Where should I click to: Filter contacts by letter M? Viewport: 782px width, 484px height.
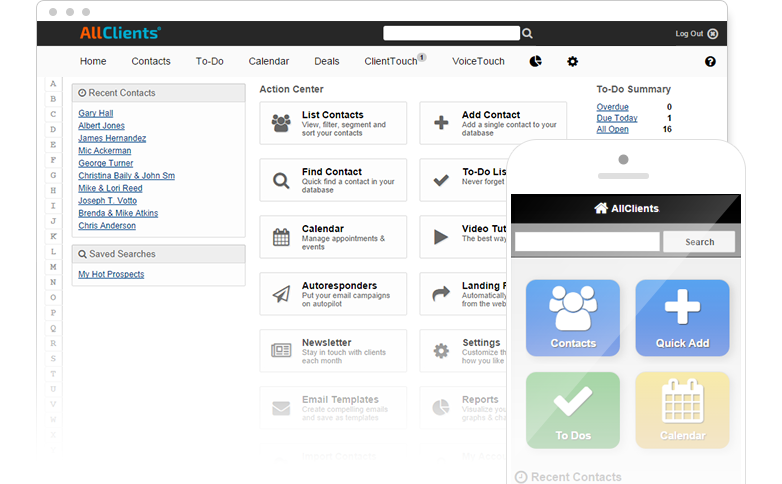[x=53, y=267]
